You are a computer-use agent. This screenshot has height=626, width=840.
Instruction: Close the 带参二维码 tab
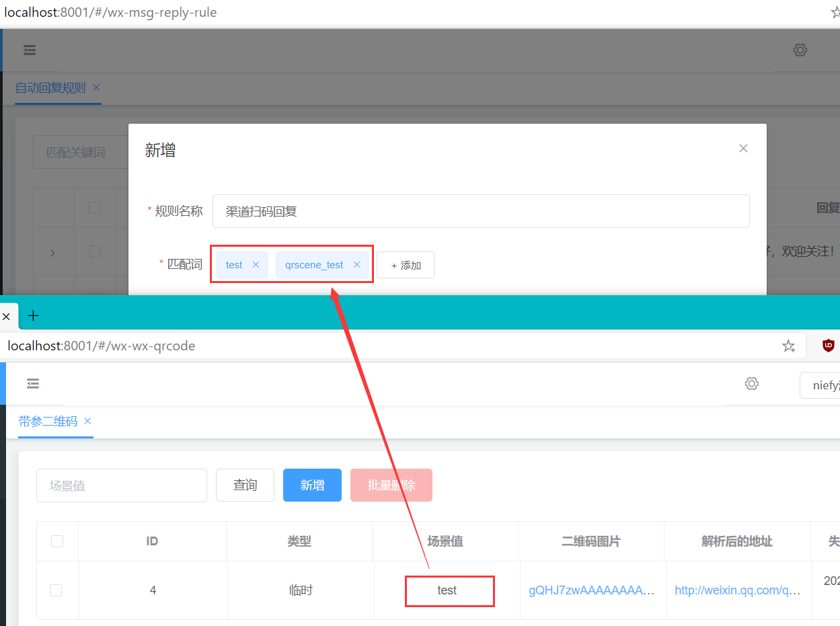point(87,422)
